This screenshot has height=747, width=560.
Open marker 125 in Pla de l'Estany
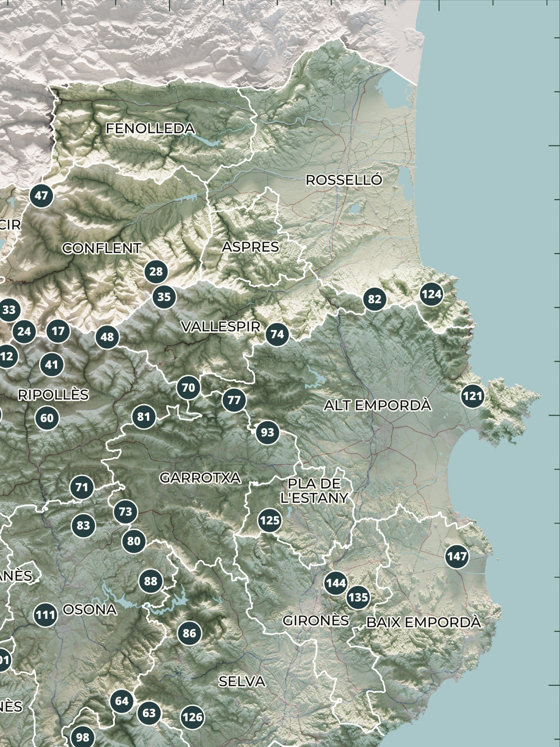click(x=270, y=520)
